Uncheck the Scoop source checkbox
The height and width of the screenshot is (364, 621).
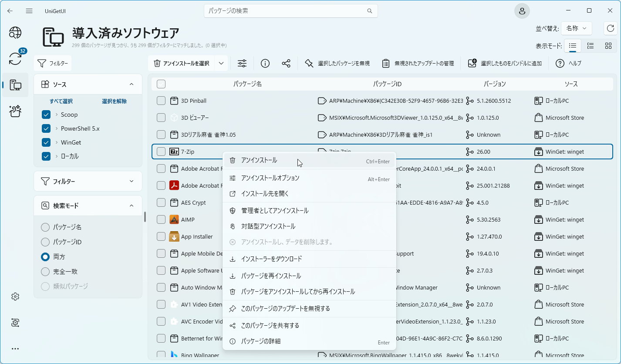[46, 115]
